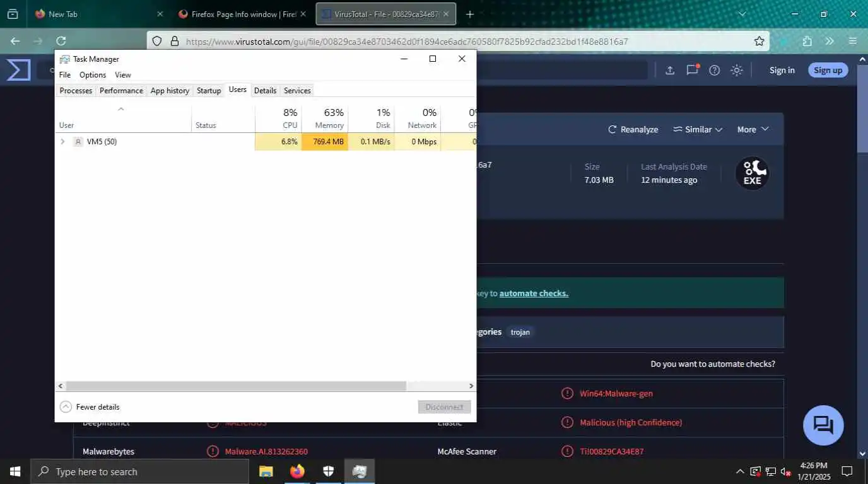Open the More dropdown on VirusTotal
The image size is (868, 484).
pyautogui.click(x=753, y=129)
